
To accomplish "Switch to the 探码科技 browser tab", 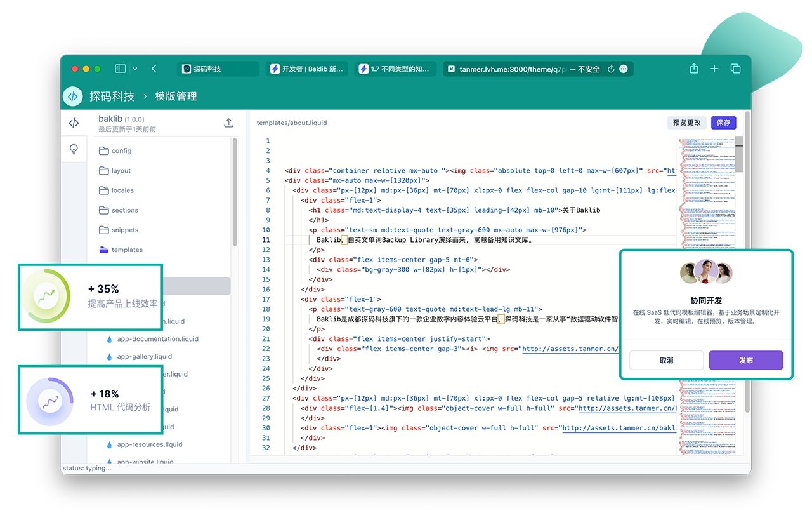I will click(218, 69).
